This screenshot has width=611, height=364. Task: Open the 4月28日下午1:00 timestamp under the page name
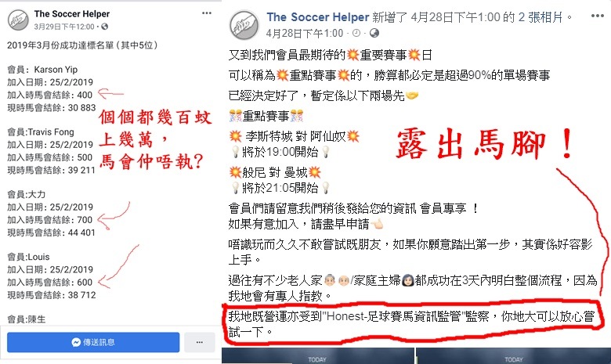tap(305, 33)
